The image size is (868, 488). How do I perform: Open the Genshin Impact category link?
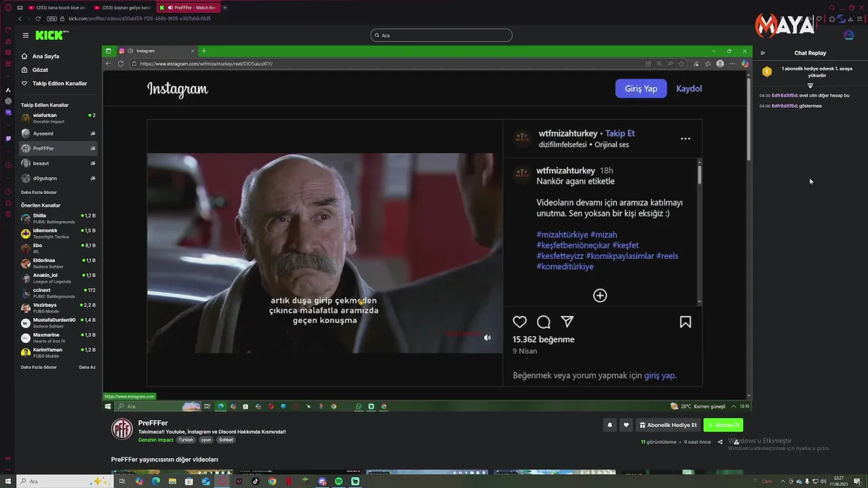(156, 440)
